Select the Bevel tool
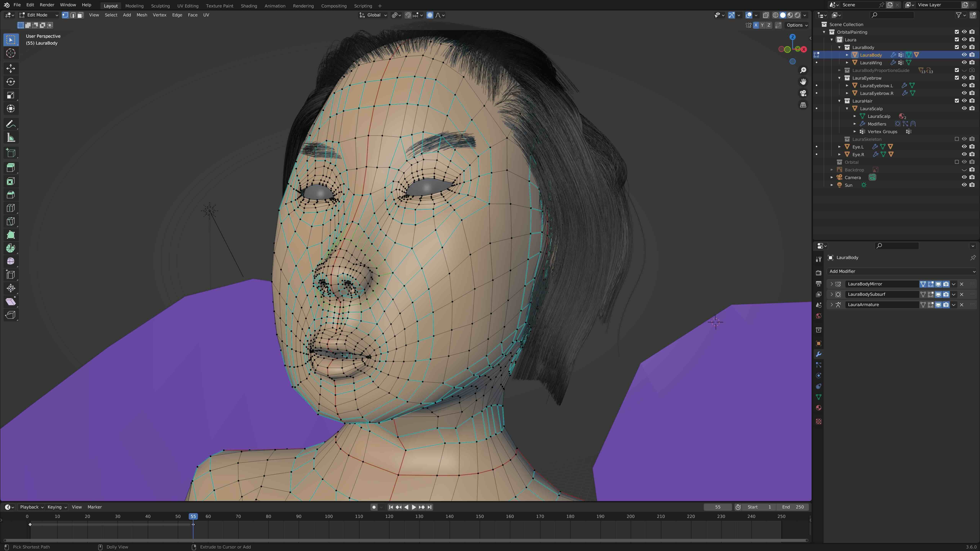This screenshot has height=551, width=980. 11,195
